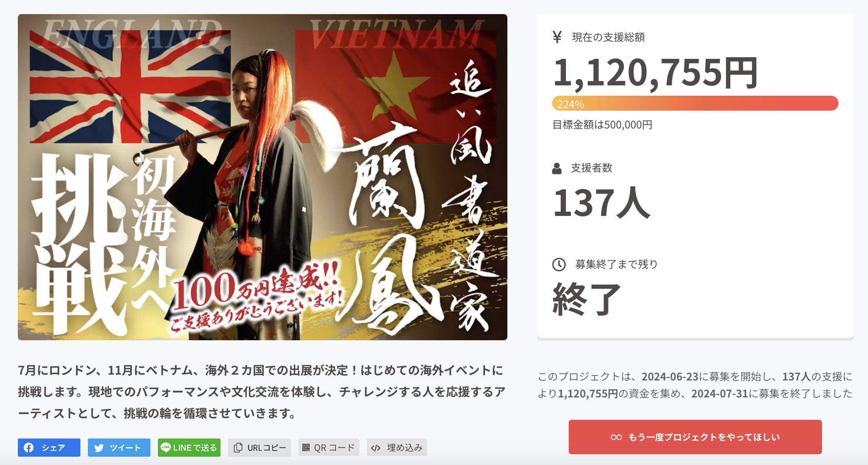This screenshot has width=868, height=465.
Task: Click the yen icon beside 現在の支援総額
Action: tap(557, 37)
